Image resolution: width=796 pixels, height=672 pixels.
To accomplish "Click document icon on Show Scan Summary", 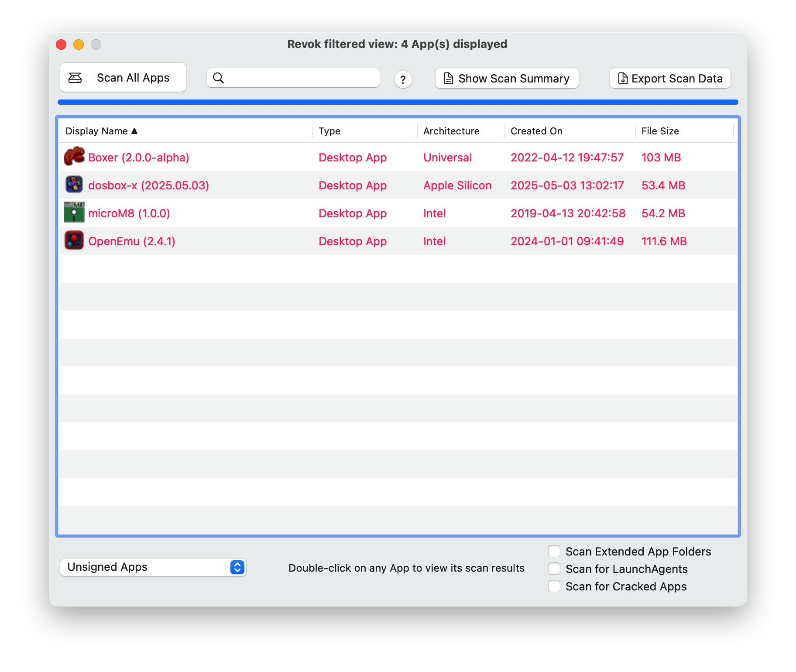I will point(448,79).
